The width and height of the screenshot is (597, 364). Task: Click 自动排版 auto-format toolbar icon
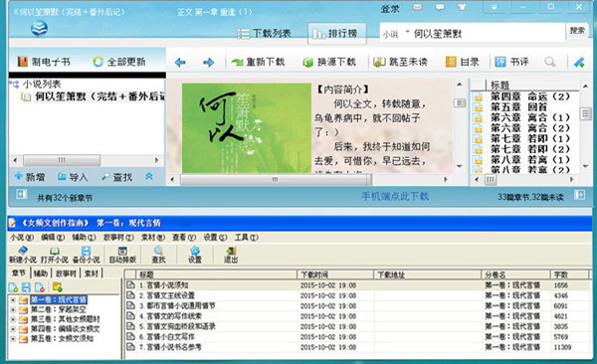pos(122,255)
